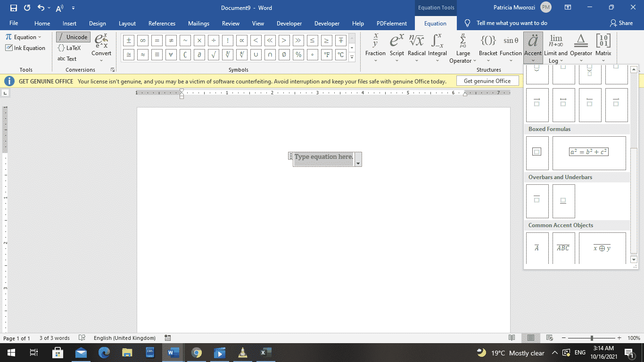Insert the union (∪) symbol

256,55
